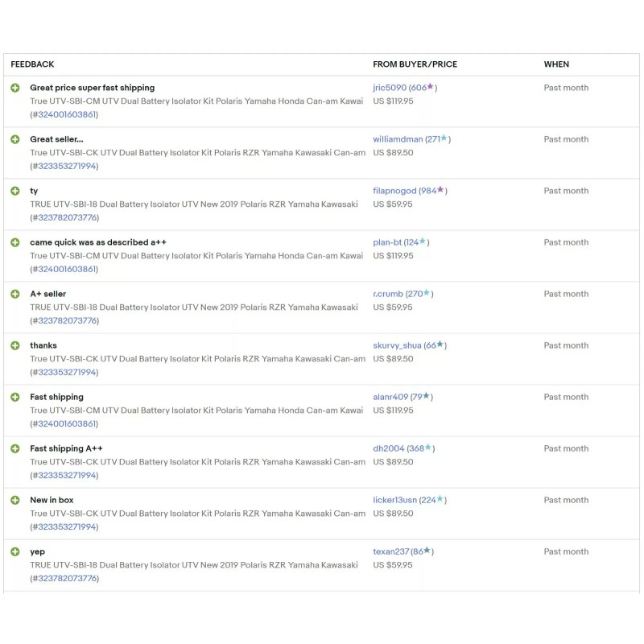The image size is (644, 644).
Task: Click green plus icon for 'came quick was as described a++'
Action: click(15, 242)
